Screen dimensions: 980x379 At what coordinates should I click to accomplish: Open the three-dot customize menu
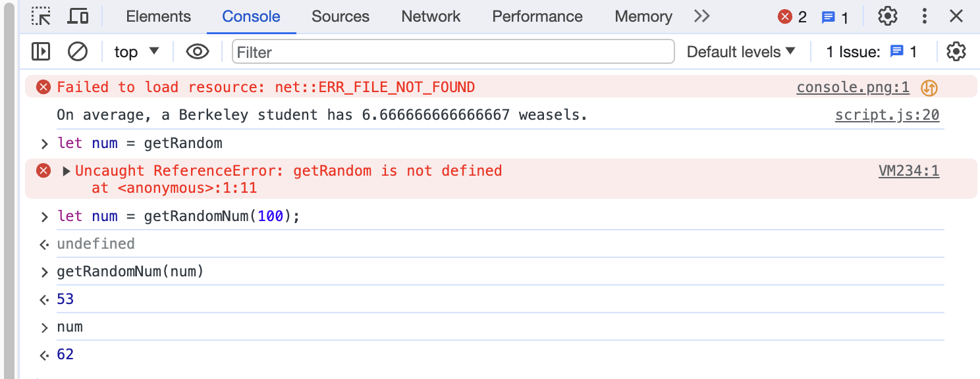924,16
